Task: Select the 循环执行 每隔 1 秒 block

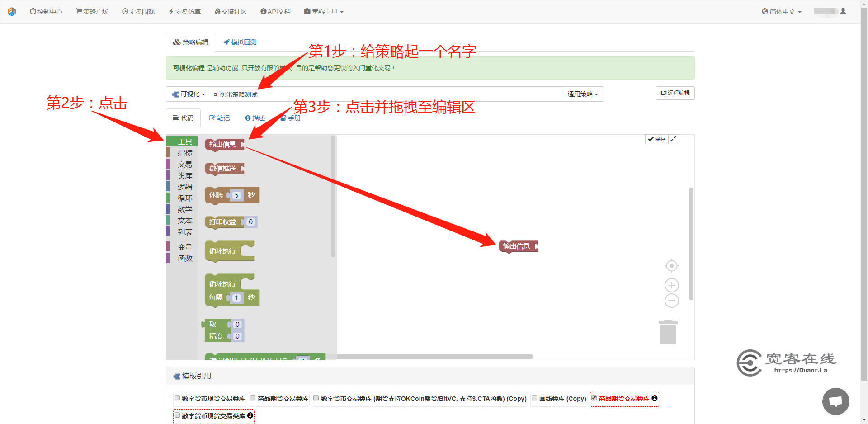Action: coord(232,291)
